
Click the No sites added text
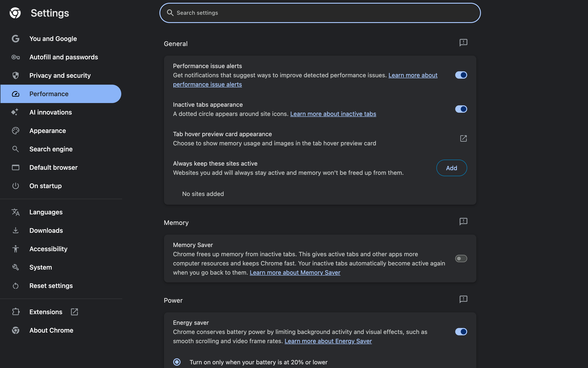tap(203, 194)
